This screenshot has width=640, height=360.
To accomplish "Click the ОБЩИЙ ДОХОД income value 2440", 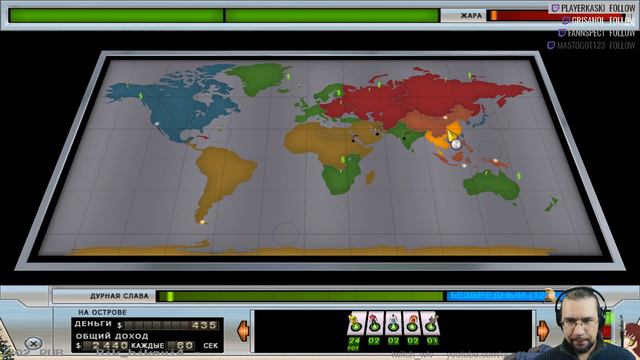I will point(104,345).
